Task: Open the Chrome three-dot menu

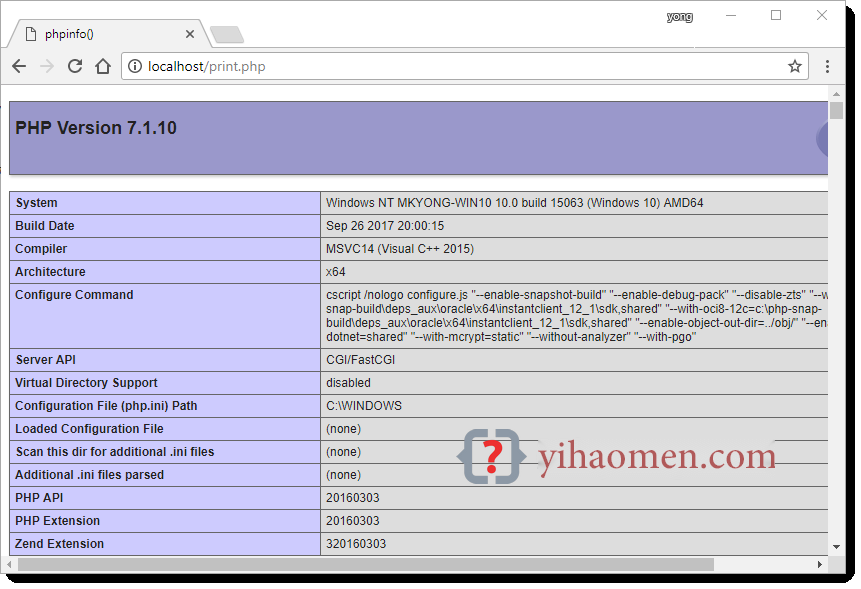Action: 827,66
